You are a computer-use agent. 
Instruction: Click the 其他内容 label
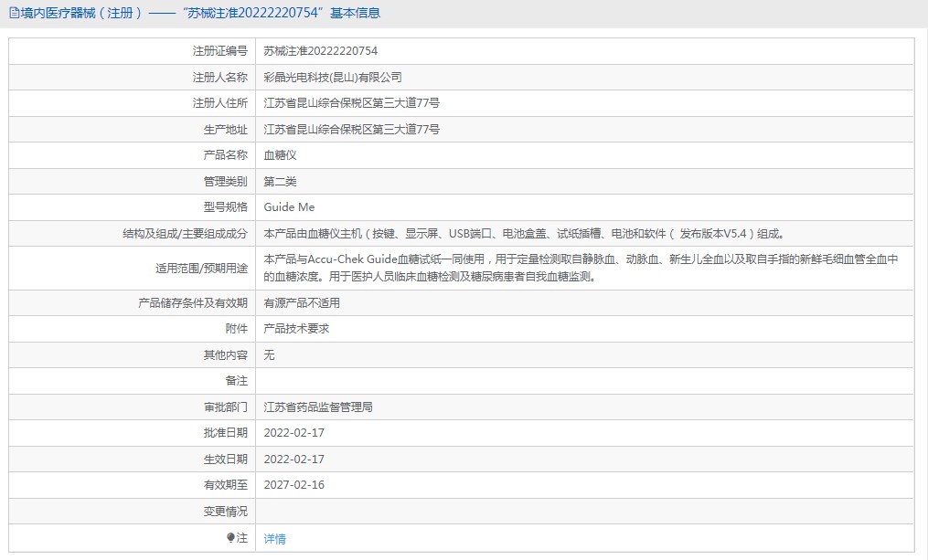tap(226, 354)
